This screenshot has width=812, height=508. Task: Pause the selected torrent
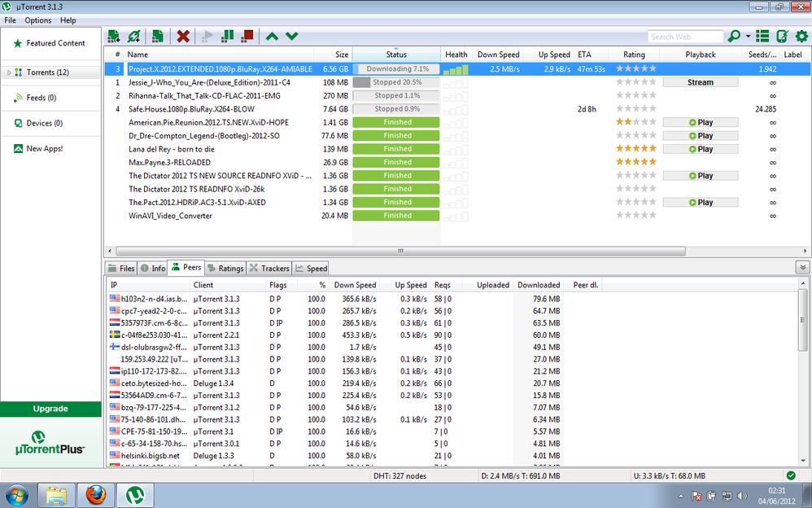tap(227, 37)
